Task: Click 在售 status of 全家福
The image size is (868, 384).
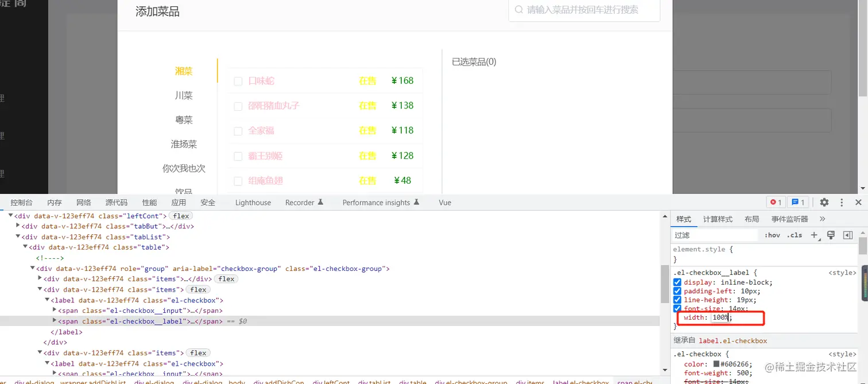Action: point(367,130)
